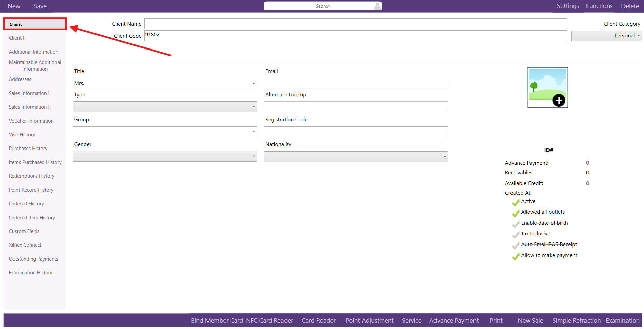Enable date of birth checkmark

point(515,224)
